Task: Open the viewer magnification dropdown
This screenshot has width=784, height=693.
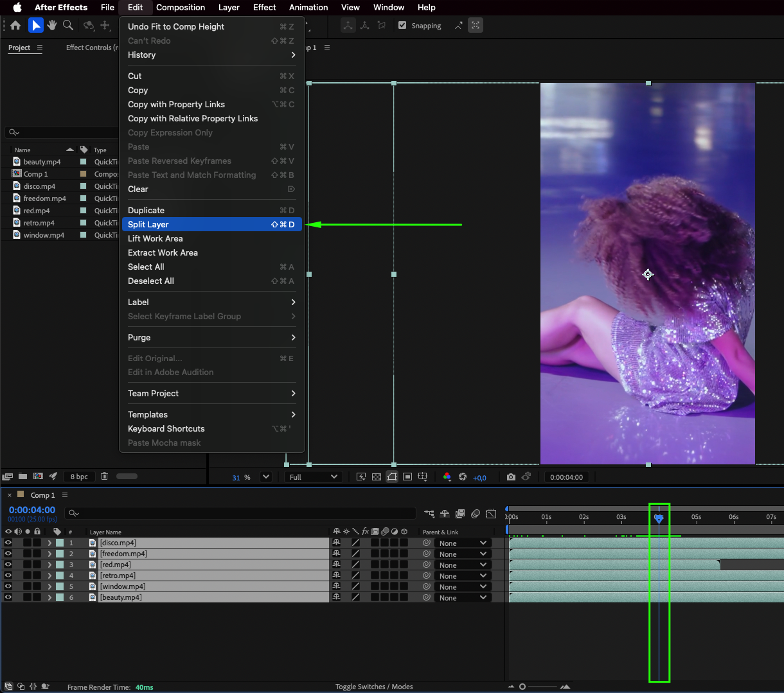Action: [266, 477]
